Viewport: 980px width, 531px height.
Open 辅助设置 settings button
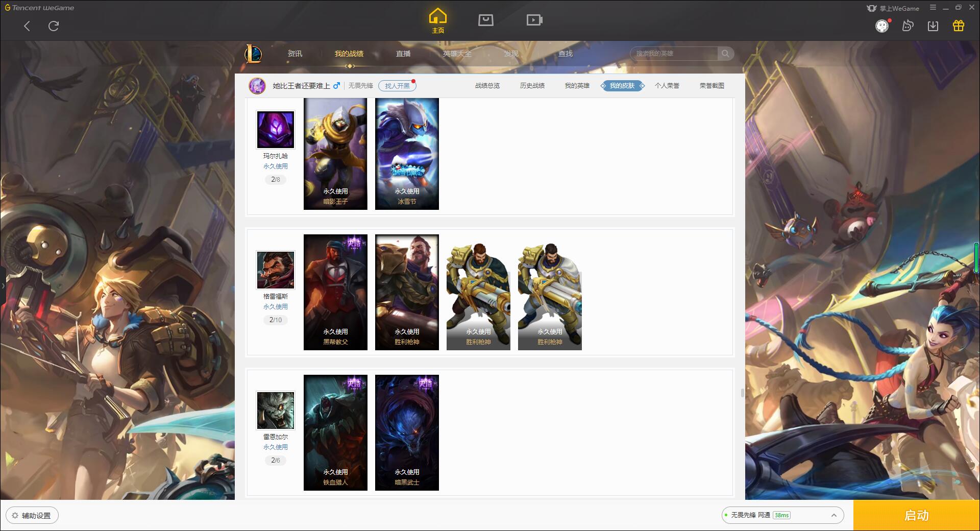pyautogui.click(x=32, y=516)
